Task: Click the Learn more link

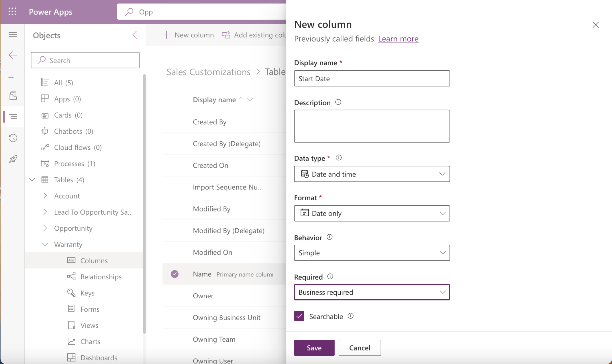Action: (398, 39)
